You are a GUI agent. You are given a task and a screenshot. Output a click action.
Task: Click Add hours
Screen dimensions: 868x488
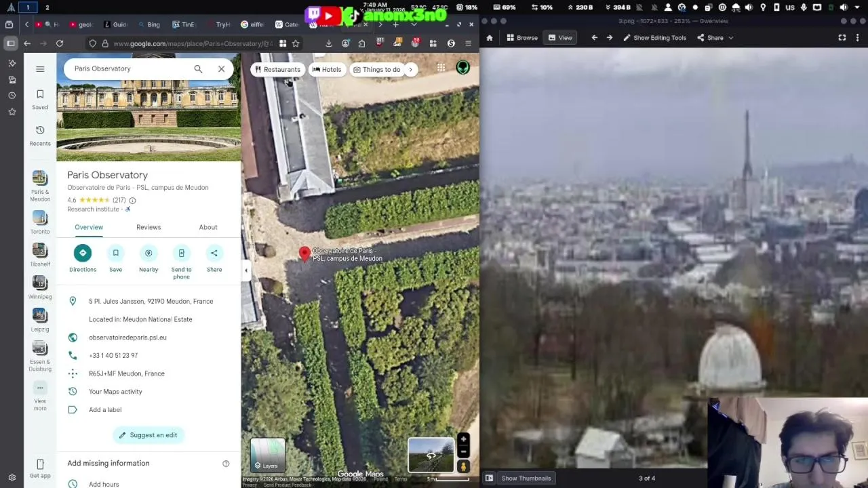pos(104,484)
